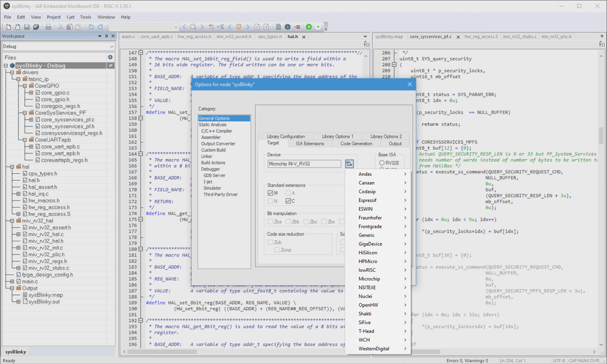607x364 pixels.
Task: Click the New Document toolbar icon
Action: [8, 27]
